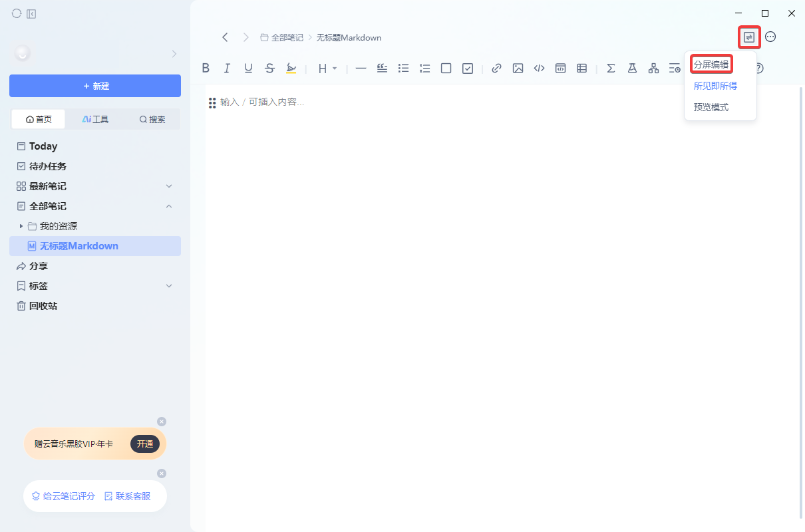Click 联系客服 contact support link
Screen dimensions: 805x532
pyautogui.click(x=128, y=496)
